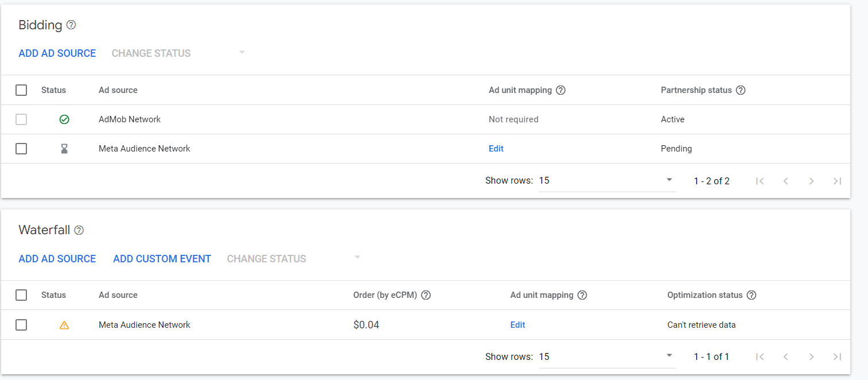Go to next page in Bidding pagination
Image resolution: width=868 pixels, height=380 pixels.
(x=811, y=181)
